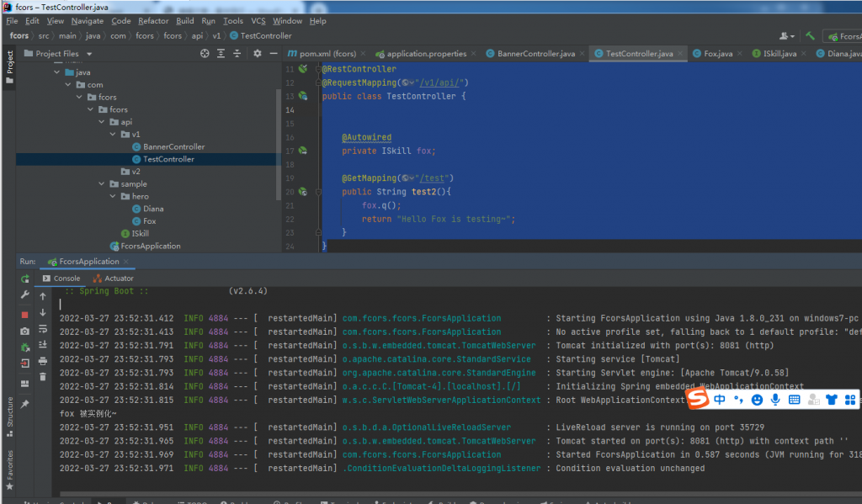862x504 pixels.
Task: Open the Favorites tool window stripe
Action: point(9,470)
